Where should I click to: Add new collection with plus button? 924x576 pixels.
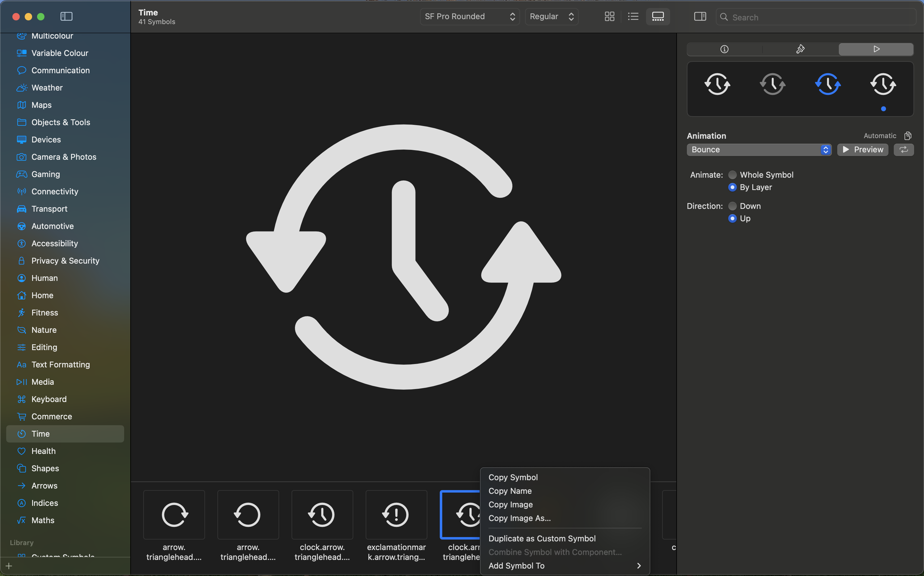click(9, 566)
